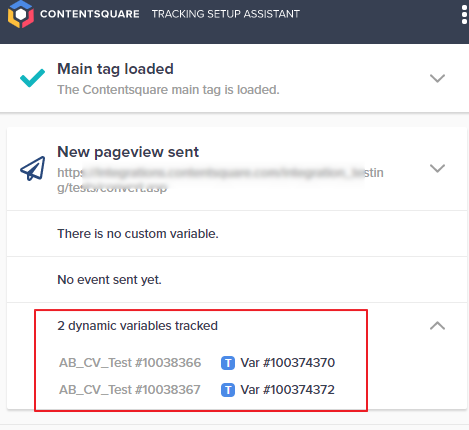Click the Contentsquare hexagon logo

coord(21,14)
